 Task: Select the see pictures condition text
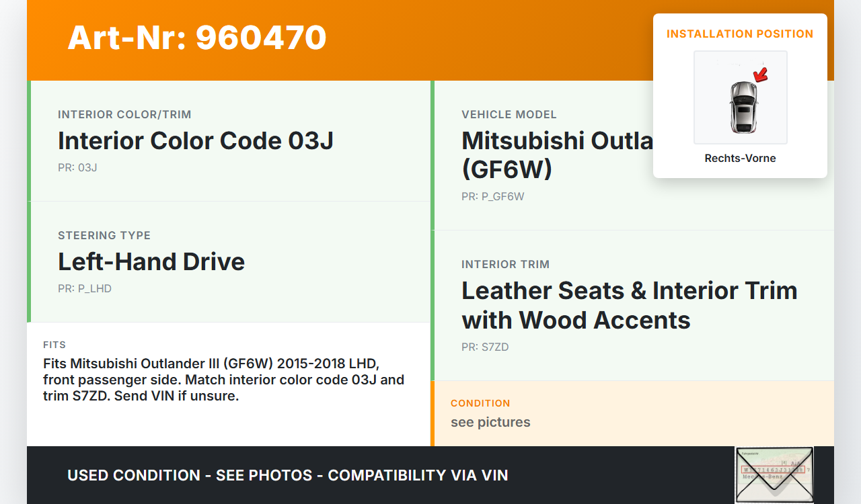[490, 422]
